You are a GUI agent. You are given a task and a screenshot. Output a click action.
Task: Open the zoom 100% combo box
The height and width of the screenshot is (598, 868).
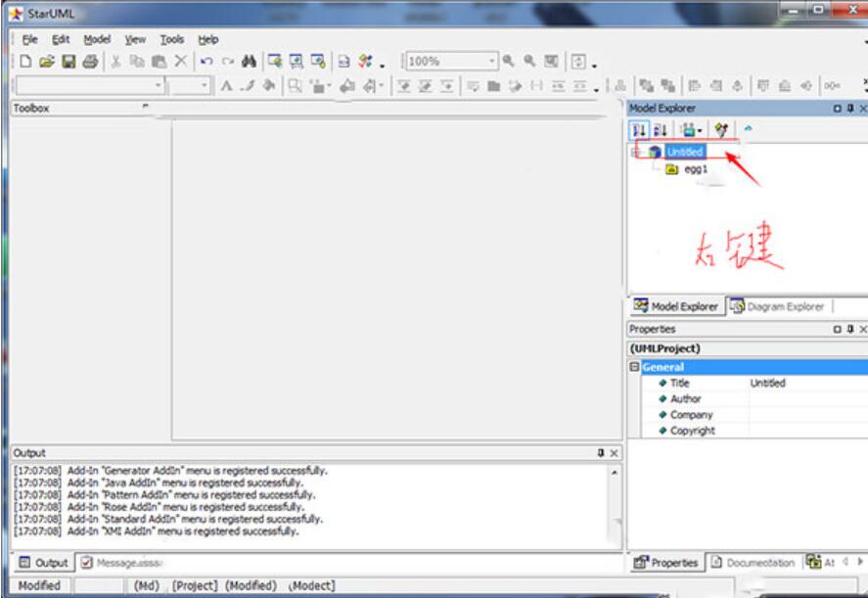[x=452, y=61]
